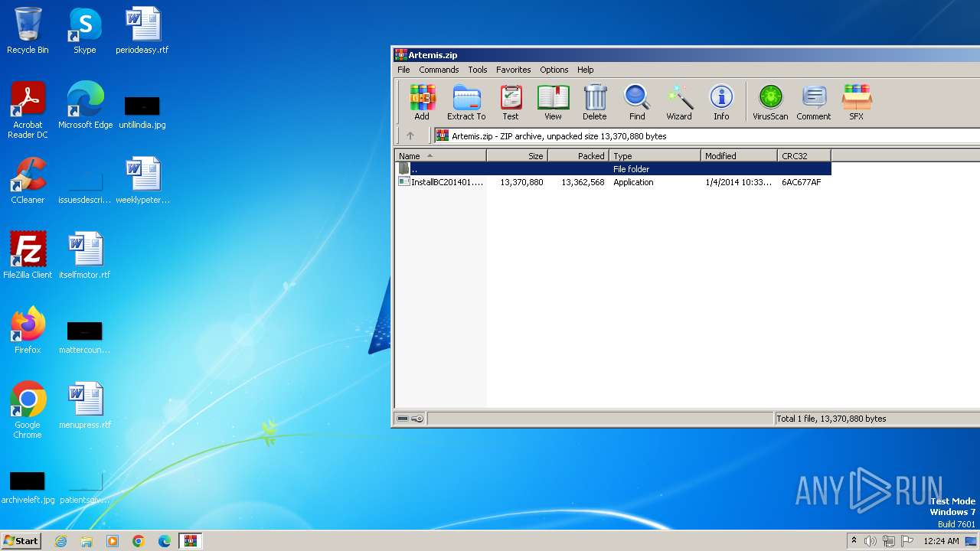Open the Options menu

click(554, 70)
